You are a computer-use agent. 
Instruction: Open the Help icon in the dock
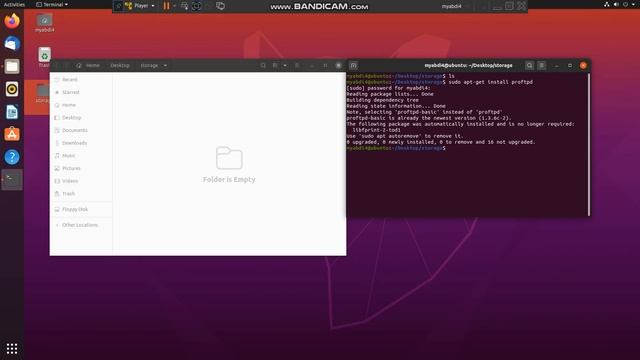pos(12,157)
